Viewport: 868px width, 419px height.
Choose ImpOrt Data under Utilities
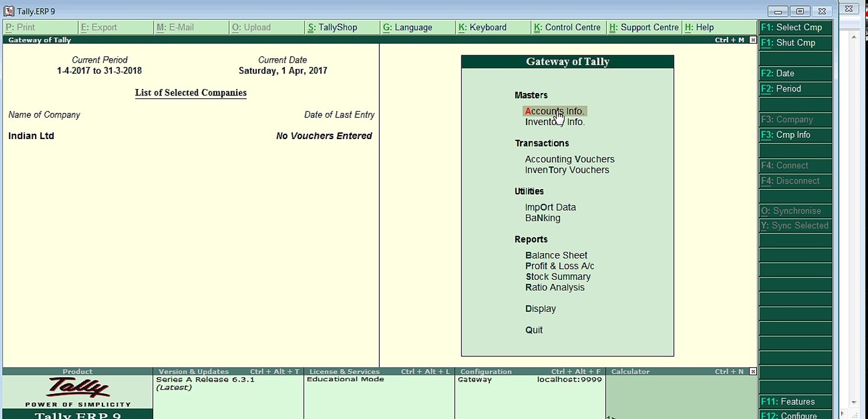(551, 207)
